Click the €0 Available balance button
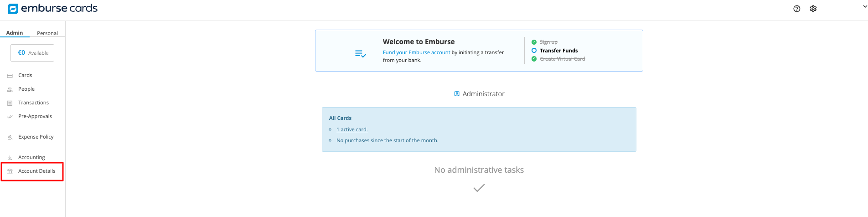This screenshot has width=868, height=217. [32, 53]
